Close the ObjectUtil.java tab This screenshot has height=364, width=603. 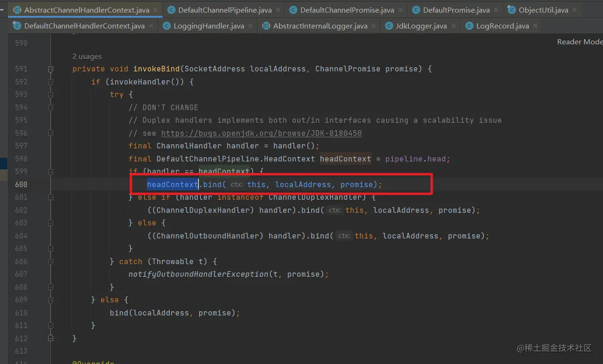tap(574, 10)
